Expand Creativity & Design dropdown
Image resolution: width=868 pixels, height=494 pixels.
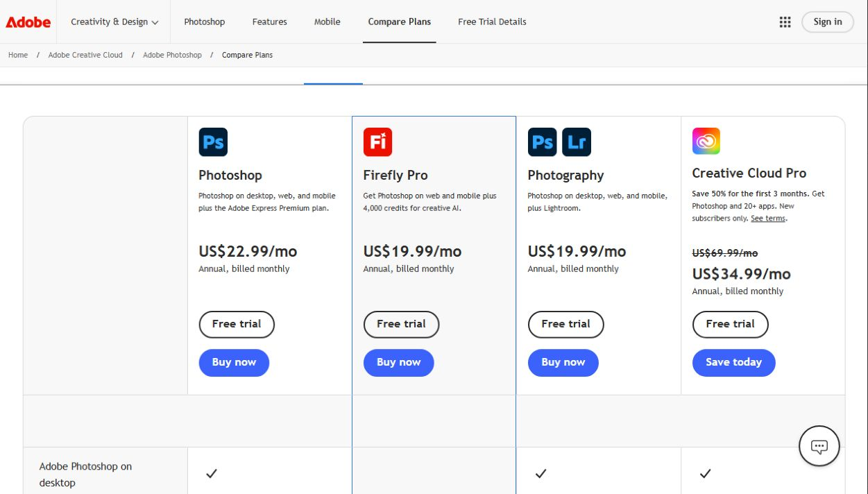pos(114,22)
